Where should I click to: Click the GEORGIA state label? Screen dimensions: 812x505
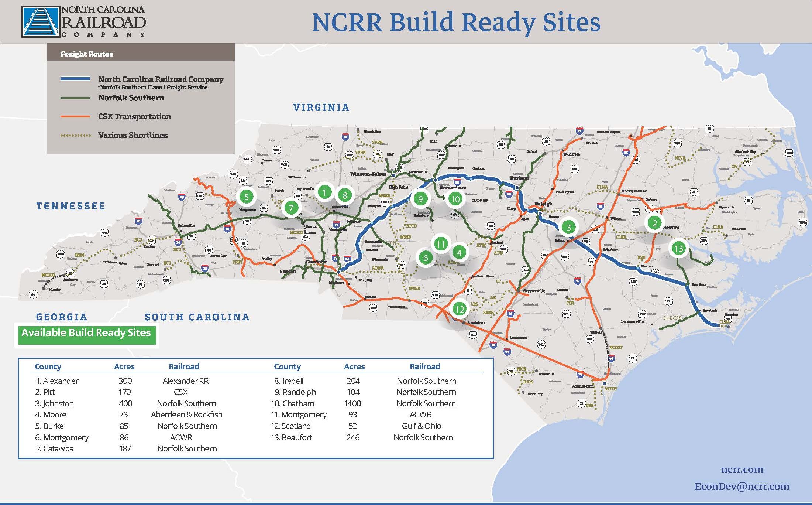click(62, 317)
